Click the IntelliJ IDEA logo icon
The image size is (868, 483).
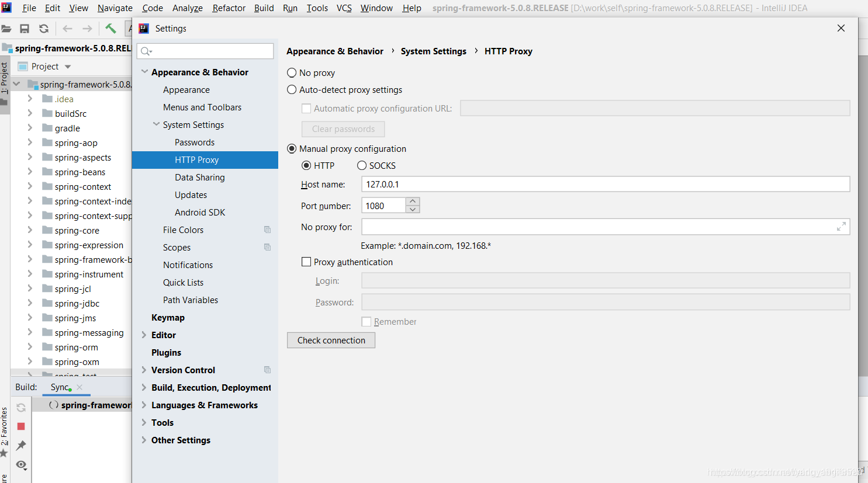pyautogui.click(x=6, y=7)
